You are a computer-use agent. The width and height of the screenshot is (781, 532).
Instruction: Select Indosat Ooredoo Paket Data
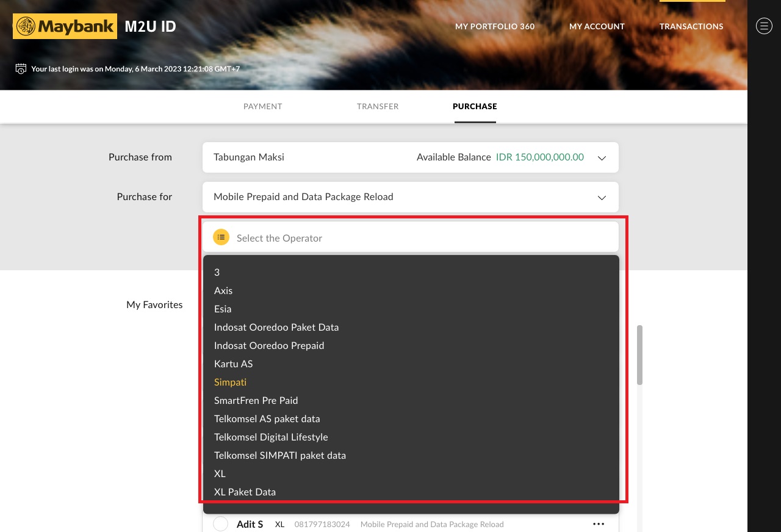(x=411, y=327)
